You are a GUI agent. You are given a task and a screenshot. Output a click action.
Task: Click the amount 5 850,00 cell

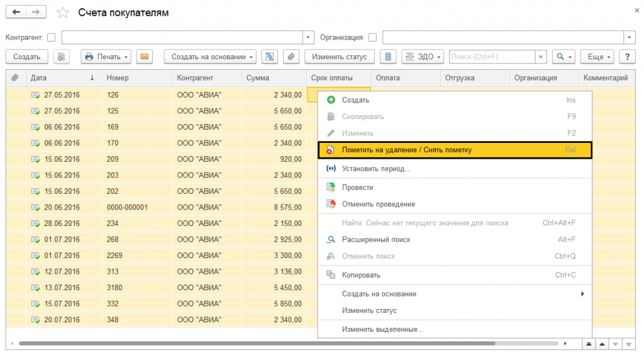[274, 303]
